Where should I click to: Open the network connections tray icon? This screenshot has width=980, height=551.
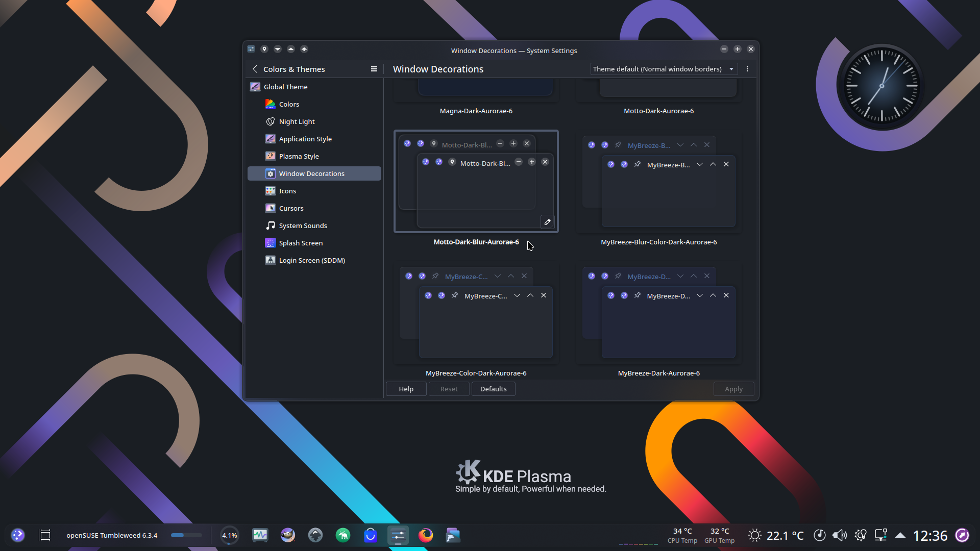pos(881,535)
